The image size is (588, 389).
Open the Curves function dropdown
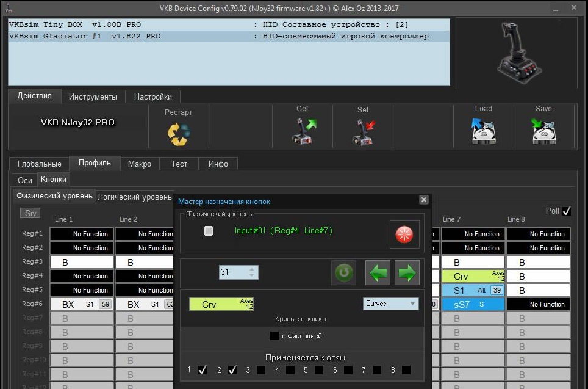391,304
